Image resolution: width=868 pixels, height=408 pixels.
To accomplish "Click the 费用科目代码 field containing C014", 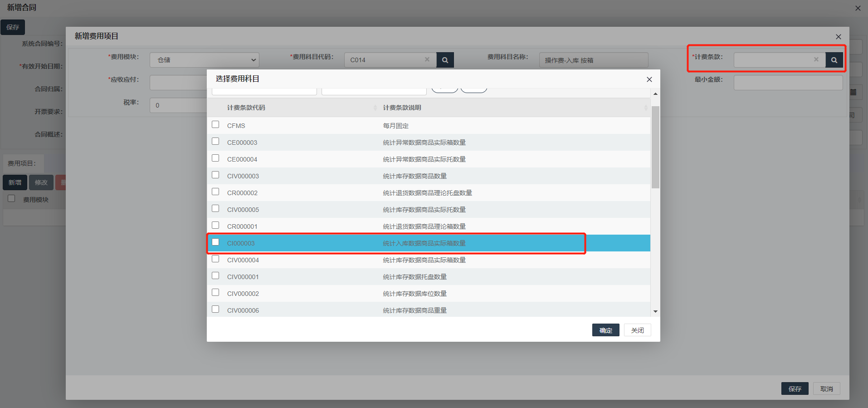I will 390,60.
